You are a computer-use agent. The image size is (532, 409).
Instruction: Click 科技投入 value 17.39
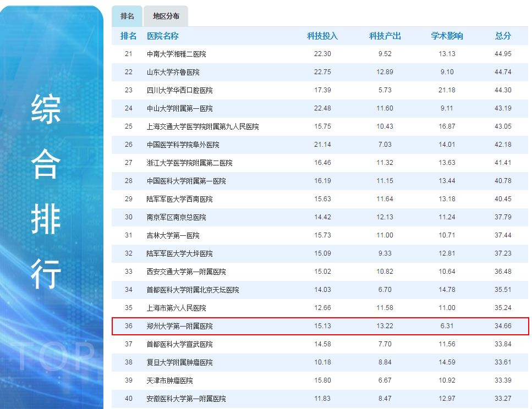[322, 90]
